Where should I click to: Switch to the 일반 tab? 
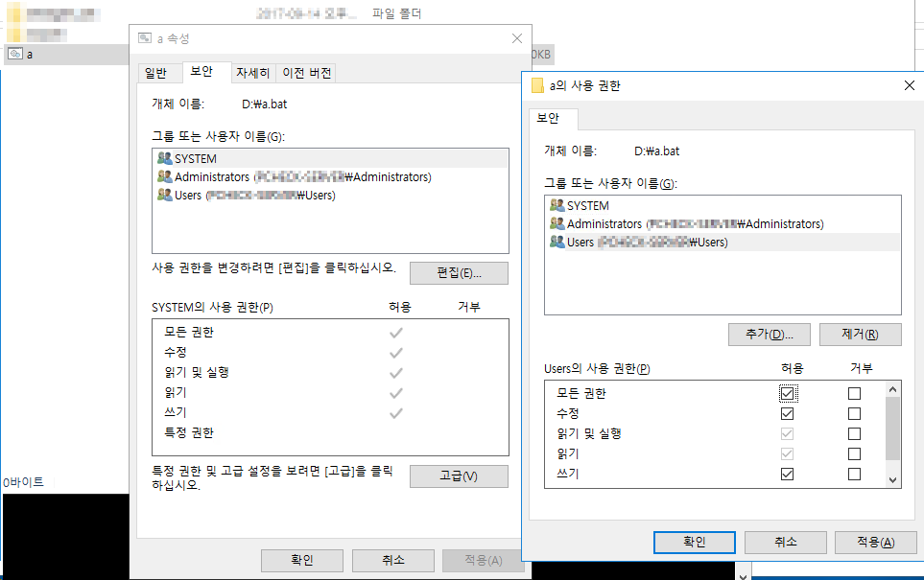[158, 72]
